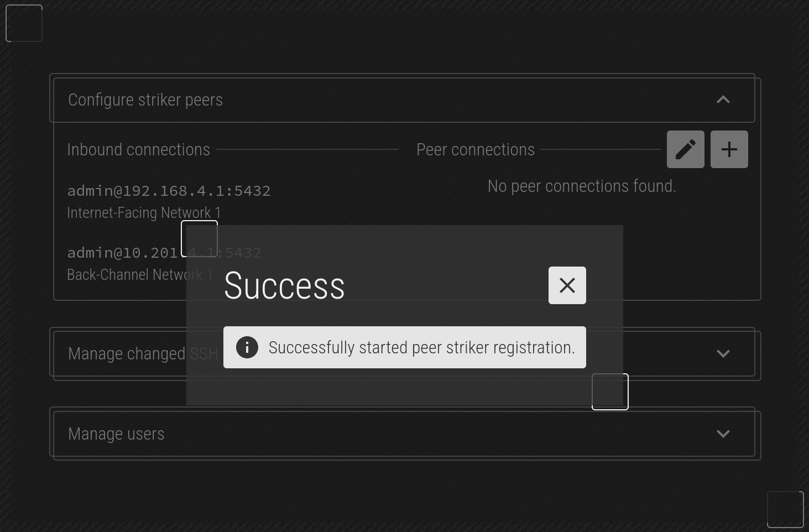The width and height of the screenshot is (809, 532).
Task: Click the Manage changed SSH panel title
Action: 143,353
